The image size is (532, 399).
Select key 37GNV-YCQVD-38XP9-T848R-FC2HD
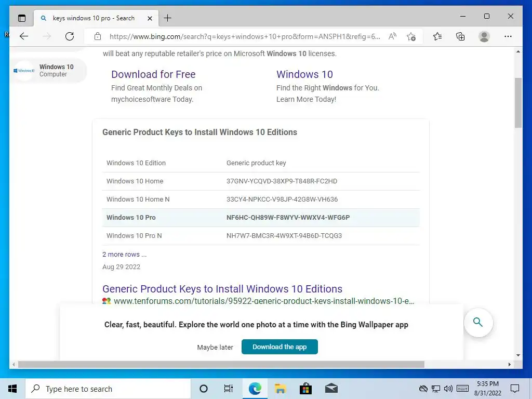click(x=282, y=181)
